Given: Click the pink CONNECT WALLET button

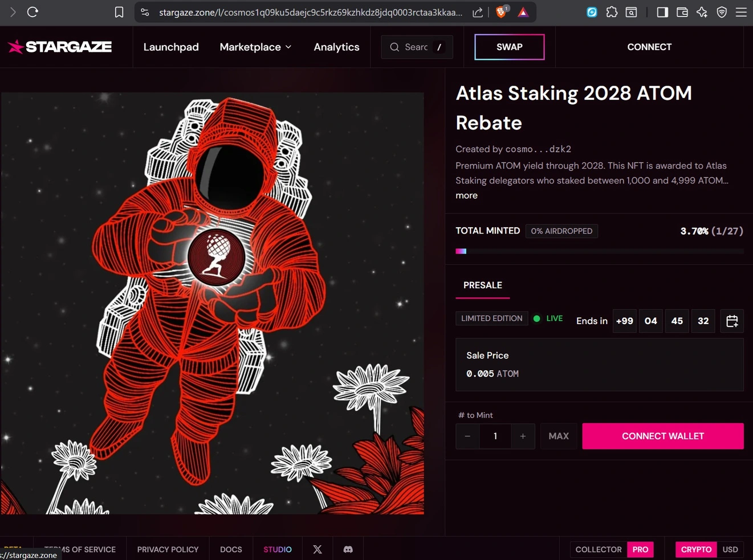Looking at the screenshot, I should pyautogui.click(x=663, y=436).
